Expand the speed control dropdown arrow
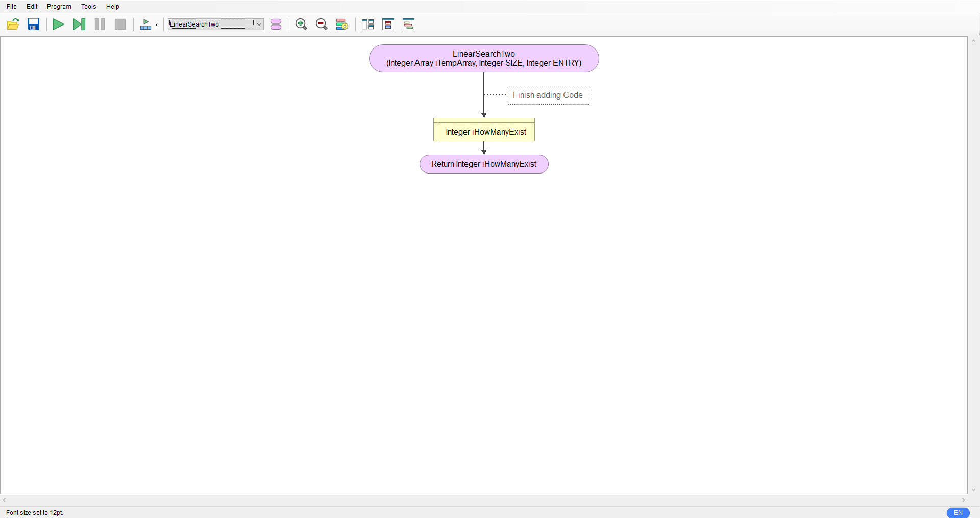The image size is (980, 518). (x=156, y=24)
